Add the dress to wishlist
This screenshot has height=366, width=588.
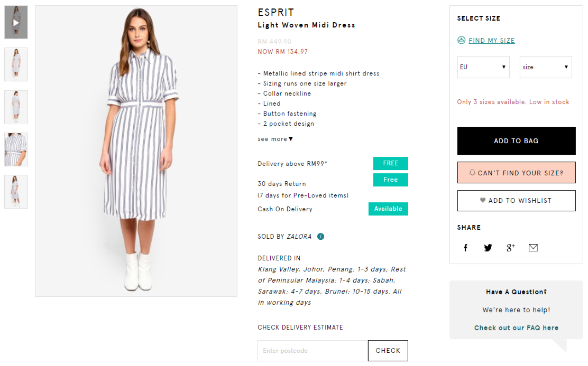point(516,201)
